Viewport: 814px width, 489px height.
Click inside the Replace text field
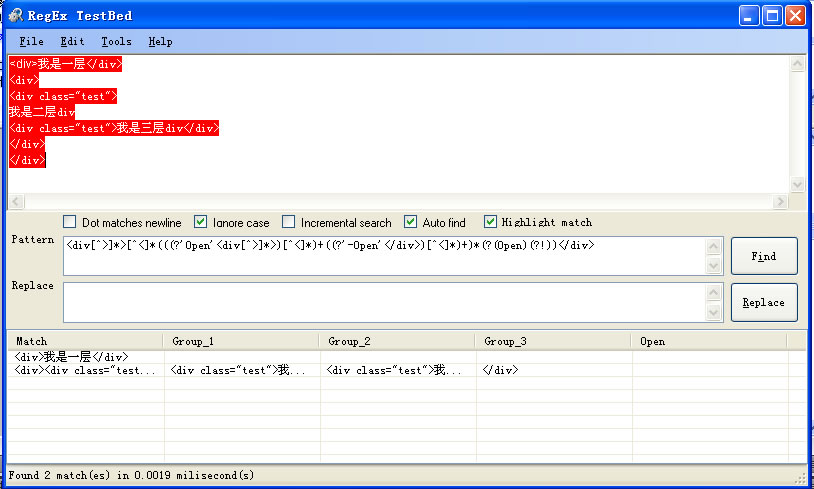(x=384, y=303)
